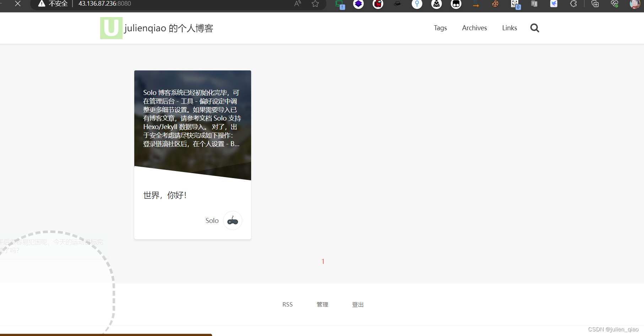Open the red Among Us character extension
The width and height of the screenshot is (644, 336).
click(x=378, y=4)
